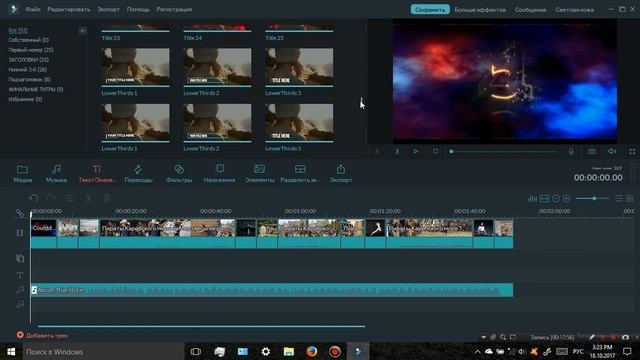The width and height of the screenshot is (640, 360).
Task: Redo the last undone action
Action: click(51, 198)
